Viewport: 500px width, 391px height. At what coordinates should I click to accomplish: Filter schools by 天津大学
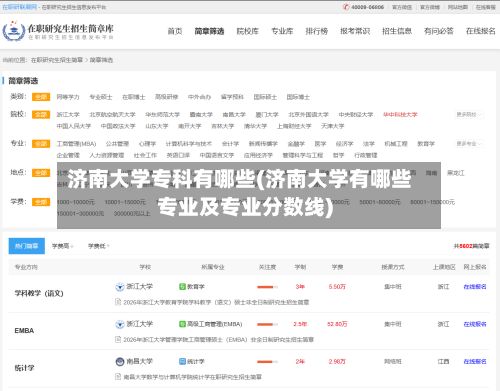[x=332, y=126]
